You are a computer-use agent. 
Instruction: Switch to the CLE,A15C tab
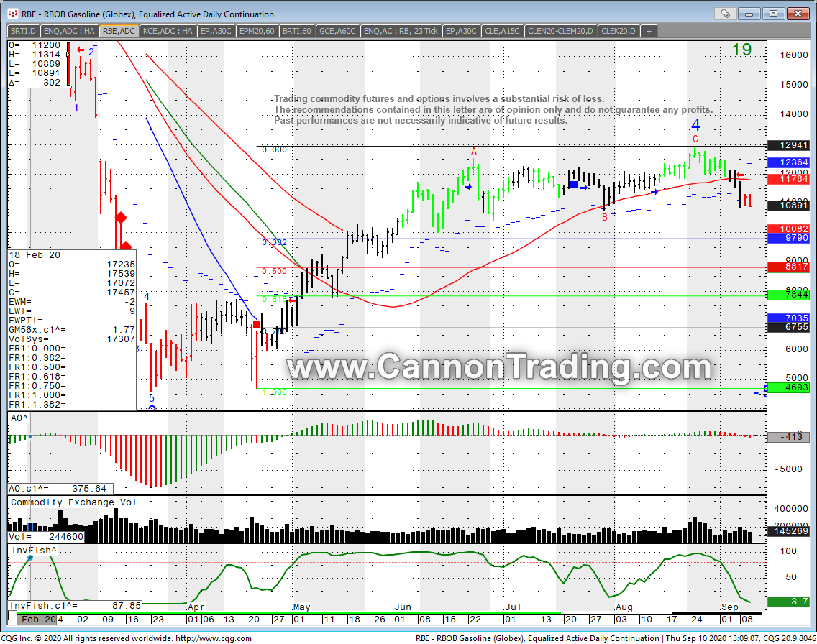pyautogui.click(x=502, y=31)
